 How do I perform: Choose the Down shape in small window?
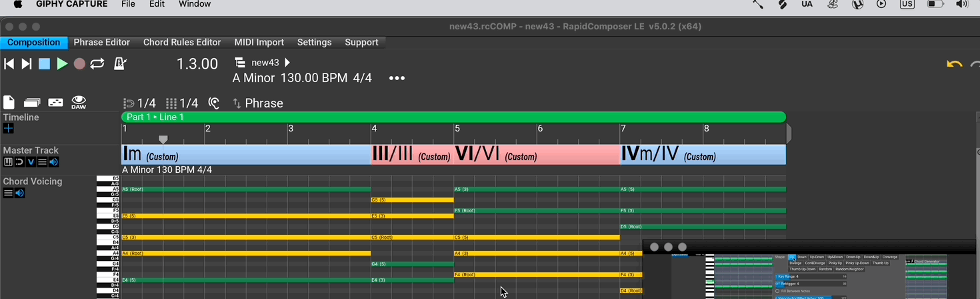[x=802, y=257]
